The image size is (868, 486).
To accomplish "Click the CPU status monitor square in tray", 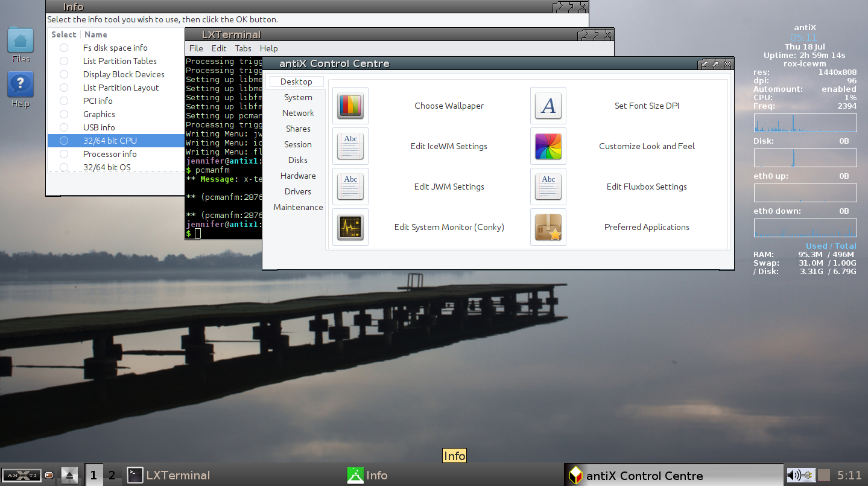I will click(x=824, y=475).
